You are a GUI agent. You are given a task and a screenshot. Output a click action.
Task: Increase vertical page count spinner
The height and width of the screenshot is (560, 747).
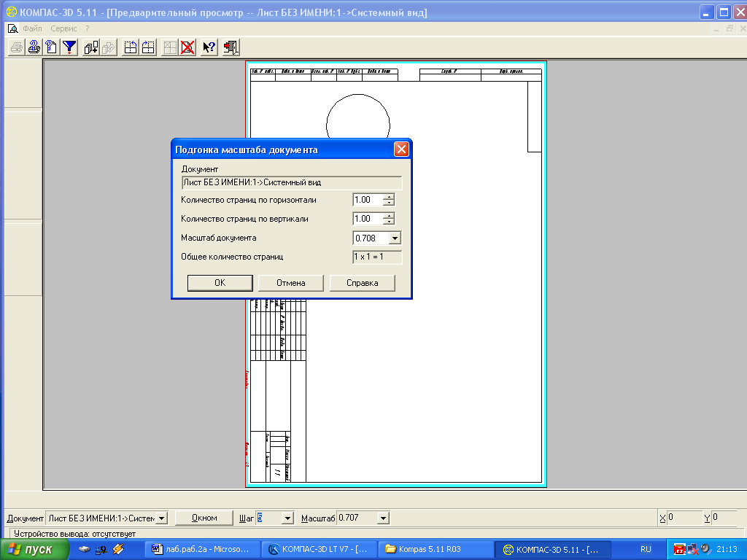[x=390, y=216]
